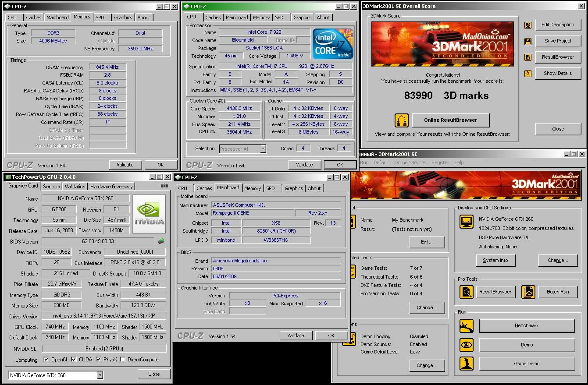Click the Benchmark run icon
Image resolution: width=588 pixels, height=385 pixels.
pyautogui.click(x=467, y=326)
